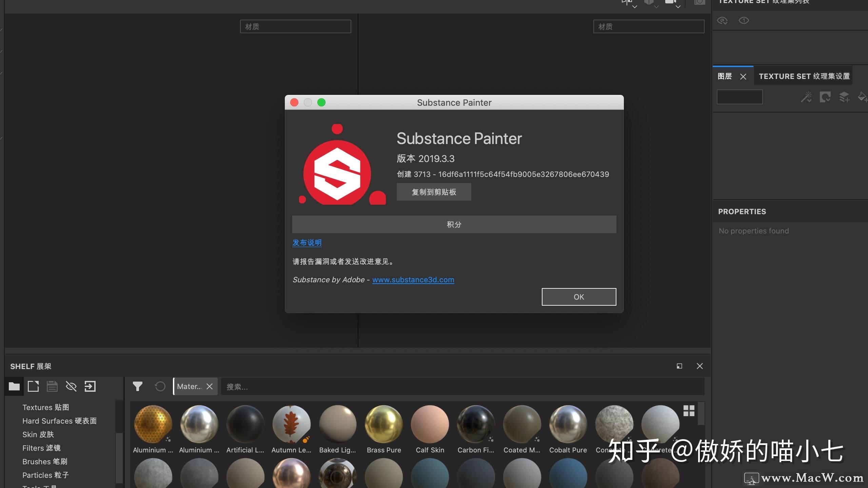Close the SHELF panel

699,366
